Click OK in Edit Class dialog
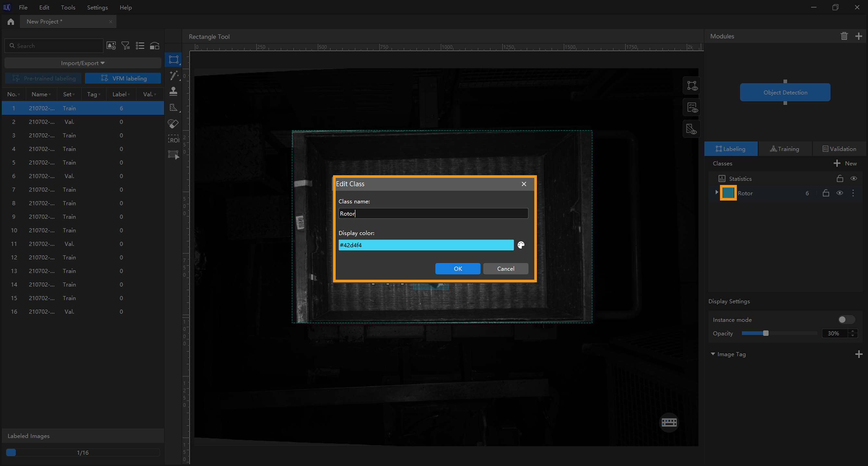This screenshot has height=466, width=868. coord(458,269)
